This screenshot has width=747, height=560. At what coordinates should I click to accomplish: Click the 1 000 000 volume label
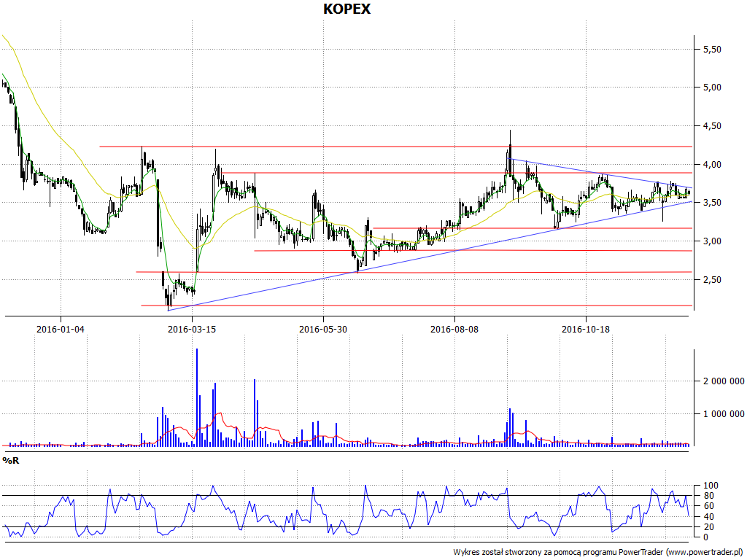point(724,414)
